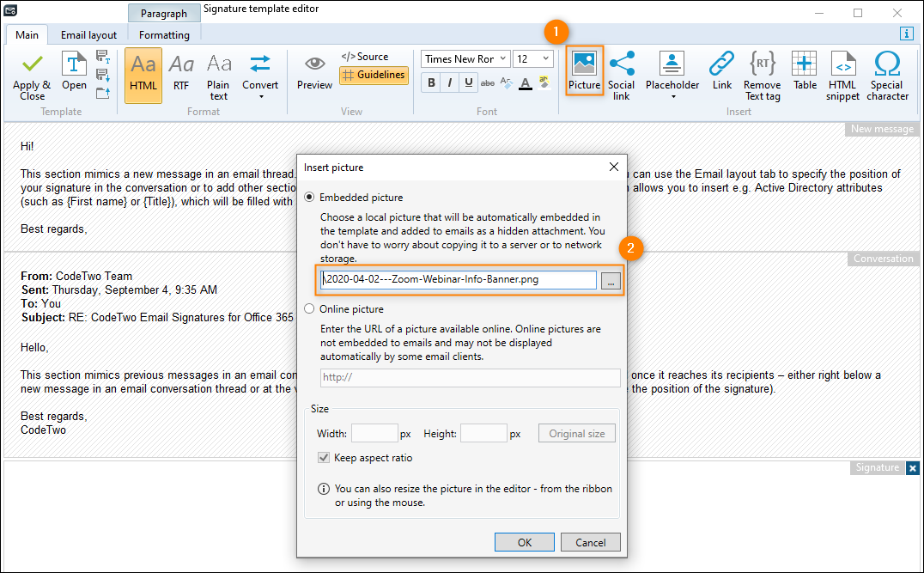Image resolution: width=924 pixels, height=573 pixels.
Task: Click the app icon in the title bar
Action: click(x=10, y=10)
